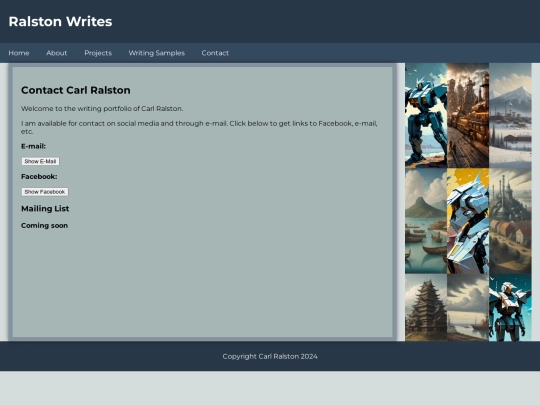Open the hillside castle town image
This screenshot has width=540, height=405.
[x=510, y=221]
